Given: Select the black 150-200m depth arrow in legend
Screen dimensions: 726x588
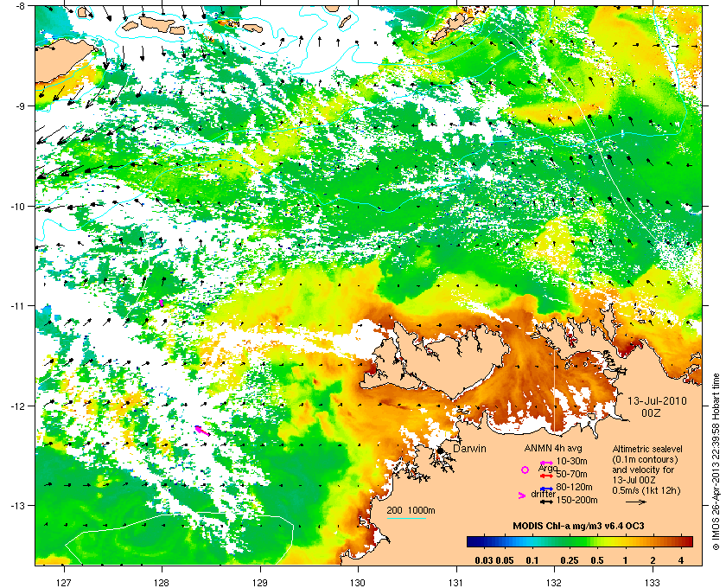Looking at the screenshot, I should click(547, 502).
